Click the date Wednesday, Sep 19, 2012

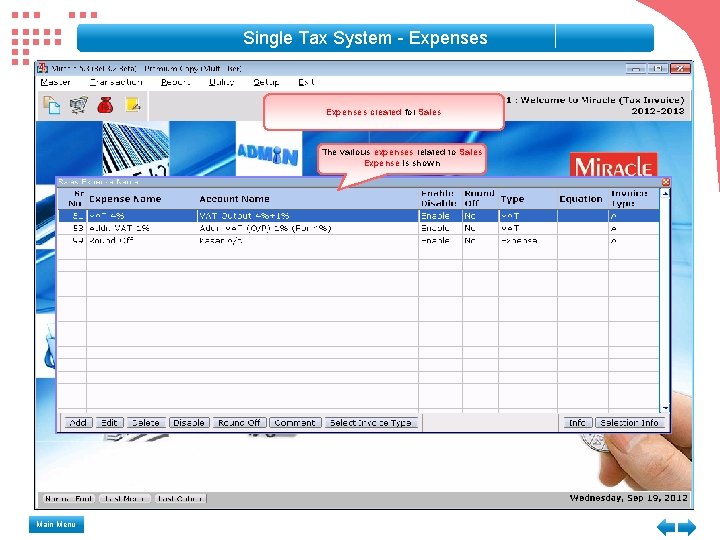[x=629, y=498]
